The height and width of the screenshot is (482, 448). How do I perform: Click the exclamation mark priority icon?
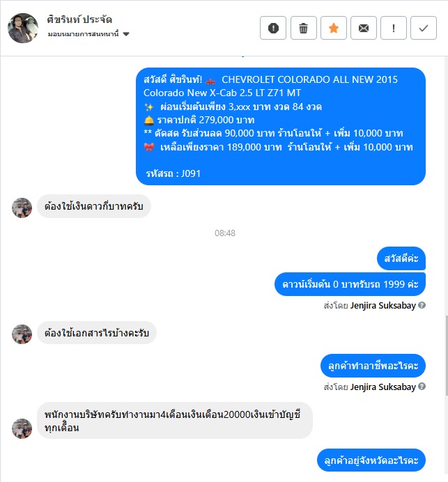click(394, 28)
